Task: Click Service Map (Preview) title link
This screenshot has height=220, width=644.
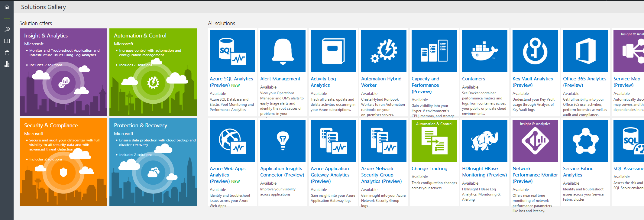Action: click(627, 82)
